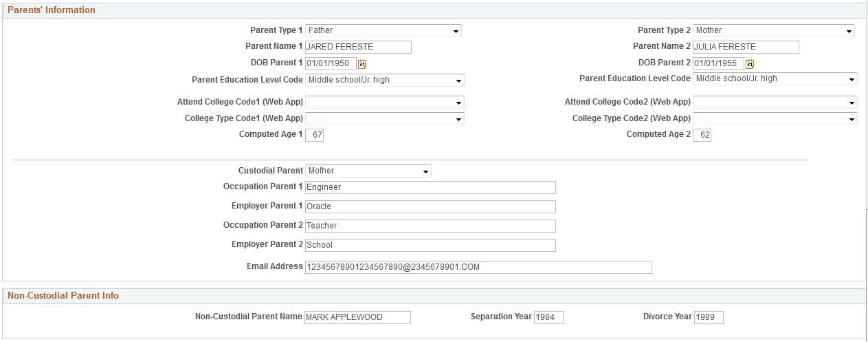The image size is (868, 342).
Task: Open Parent Type 1 dropdown
Action: coord(383,30)
